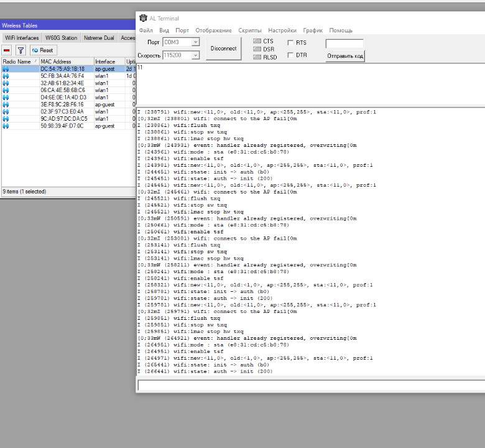
Task: Click the CTS indicator light
Action: [x=257, y=41]
